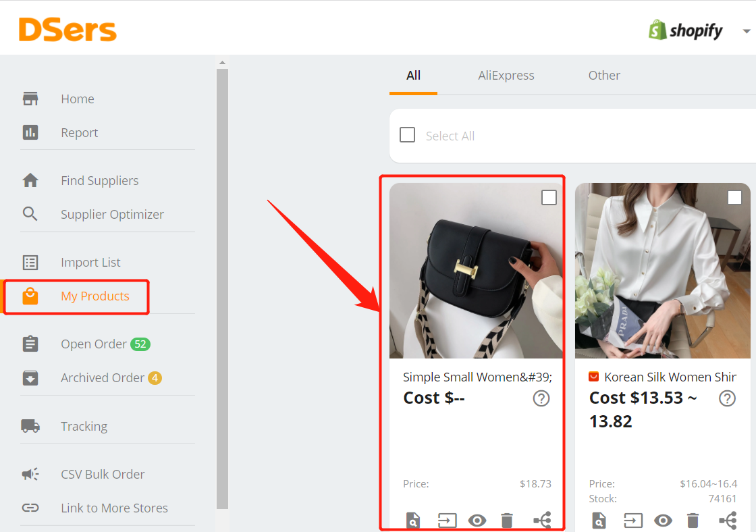Open Archived Order list
Screen dimensions: 756x532
(x=102, y=377)
